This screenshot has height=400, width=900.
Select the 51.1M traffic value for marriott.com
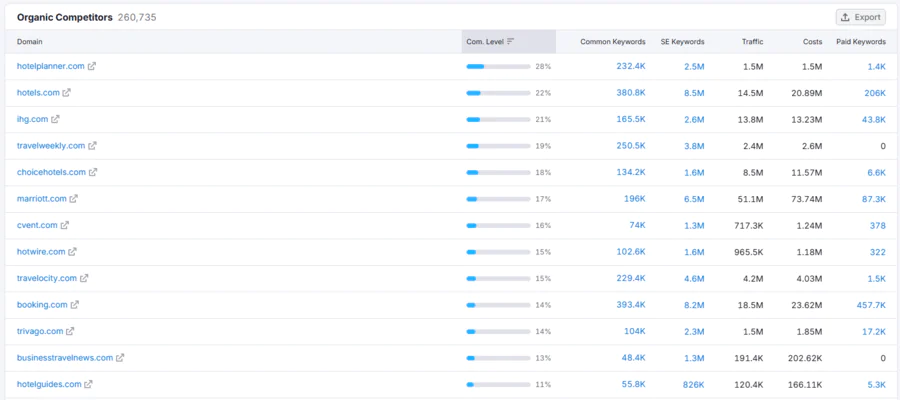tap(751, 199)
